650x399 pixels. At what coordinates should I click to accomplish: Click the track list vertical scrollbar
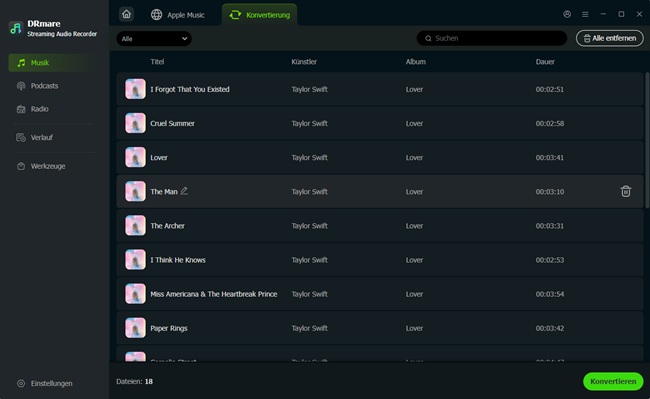click(x=647, y=140)
